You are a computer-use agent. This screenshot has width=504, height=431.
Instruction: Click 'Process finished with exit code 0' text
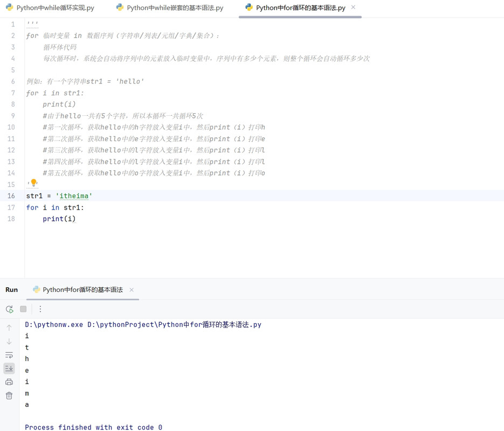coord(94,427)
